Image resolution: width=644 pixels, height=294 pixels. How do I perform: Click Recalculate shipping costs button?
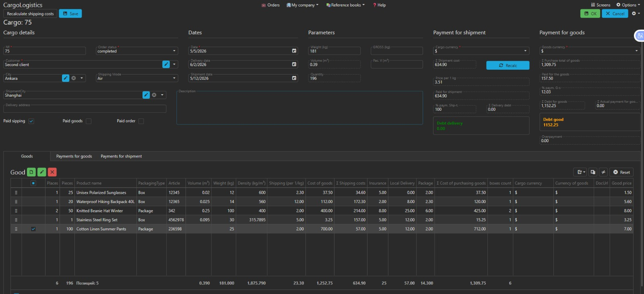coord(30,14)
